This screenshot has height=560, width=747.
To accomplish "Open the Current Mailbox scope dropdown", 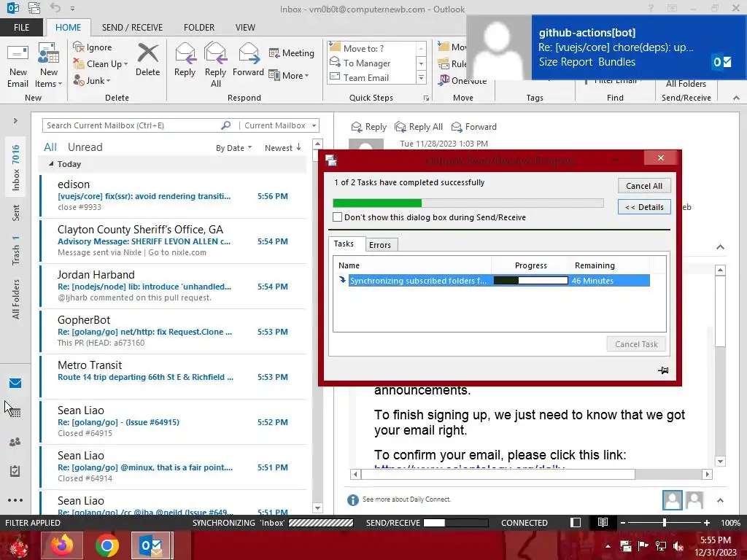I will pos(280,125).
